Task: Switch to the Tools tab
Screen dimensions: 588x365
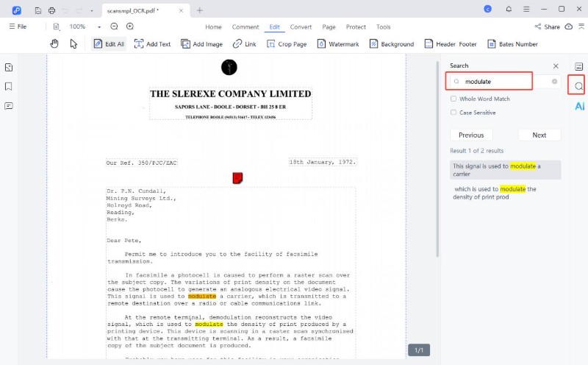Action: (383, 27)
